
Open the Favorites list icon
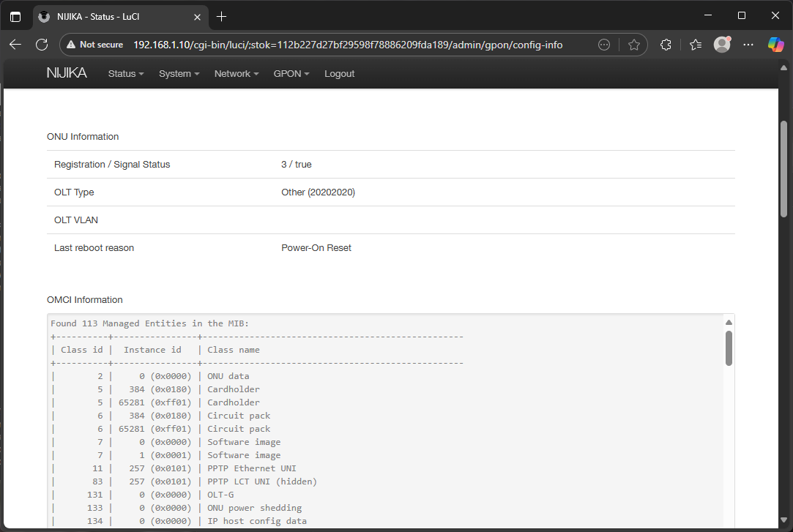696,45
